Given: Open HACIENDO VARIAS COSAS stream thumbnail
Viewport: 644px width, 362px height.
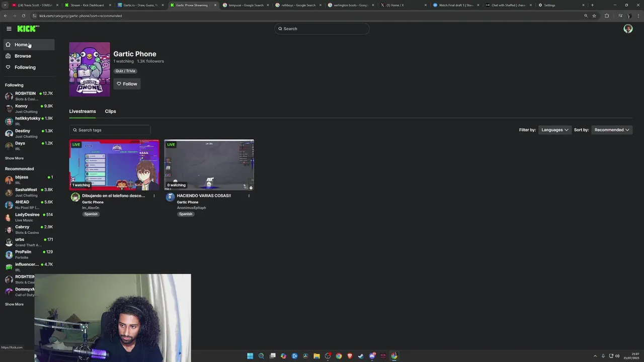Looking at the screenshot, I should [x=209, y=165].
